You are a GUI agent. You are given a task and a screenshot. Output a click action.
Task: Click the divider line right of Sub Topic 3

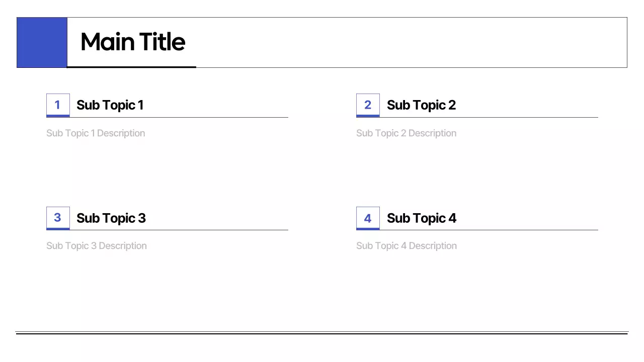click(x=216, y=230)
